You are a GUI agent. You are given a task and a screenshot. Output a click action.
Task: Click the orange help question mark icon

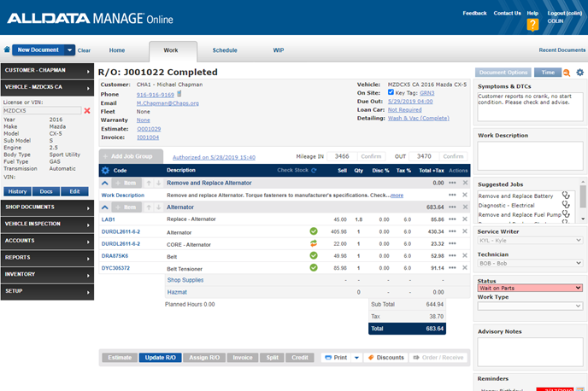pos(532,26)
